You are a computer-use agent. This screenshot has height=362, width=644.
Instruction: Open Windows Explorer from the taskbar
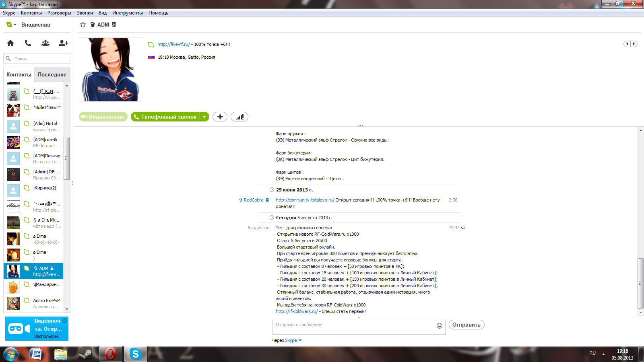click(60, 354)
